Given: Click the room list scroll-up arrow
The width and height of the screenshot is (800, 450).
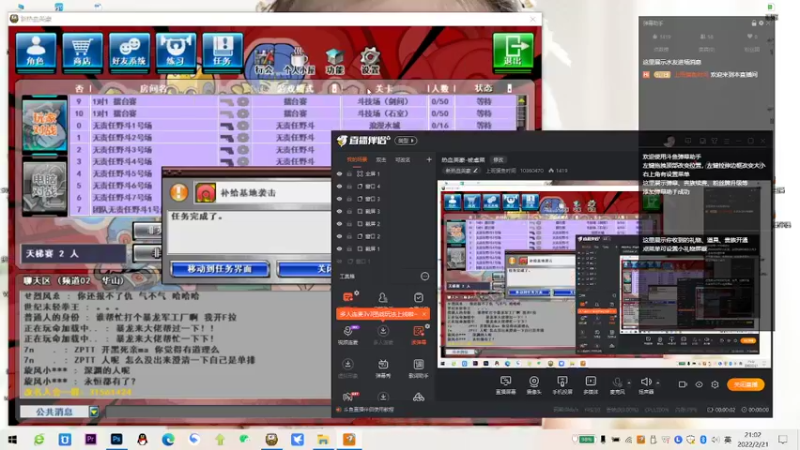Looking at the screenshot, I should click(x=521, y=101).
